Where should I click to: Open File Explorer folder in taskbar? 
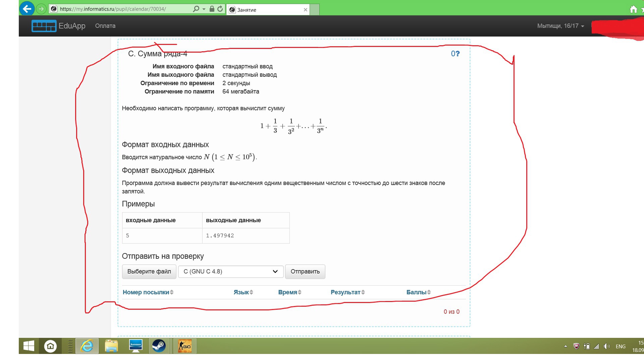pyautogui.click(x=111, y=346)
